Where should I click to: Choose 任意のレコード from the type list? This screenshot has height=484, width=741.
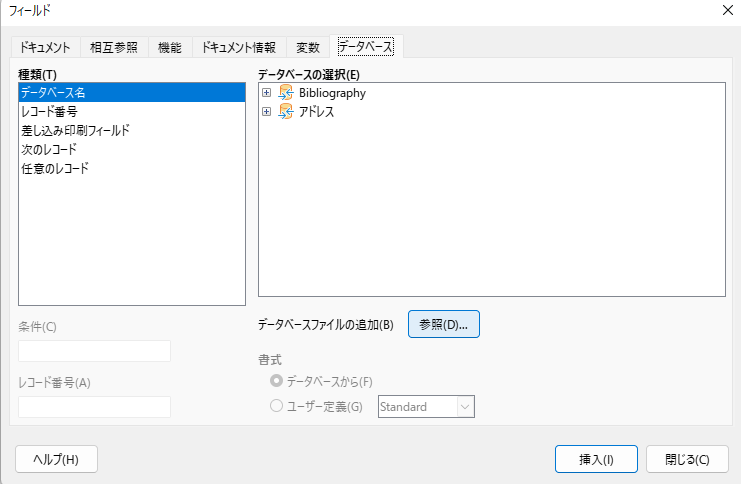point(55,169)
